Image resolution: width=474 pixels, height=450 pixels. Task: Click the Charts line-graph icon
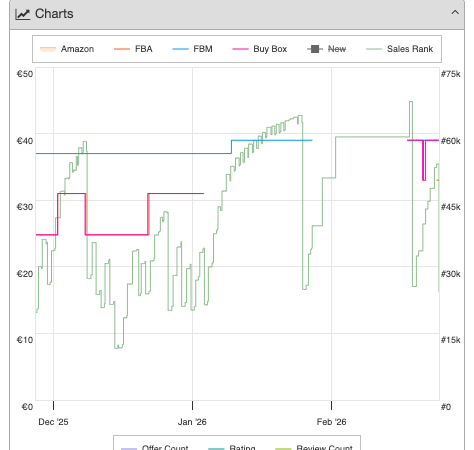[x=23, y=14]
